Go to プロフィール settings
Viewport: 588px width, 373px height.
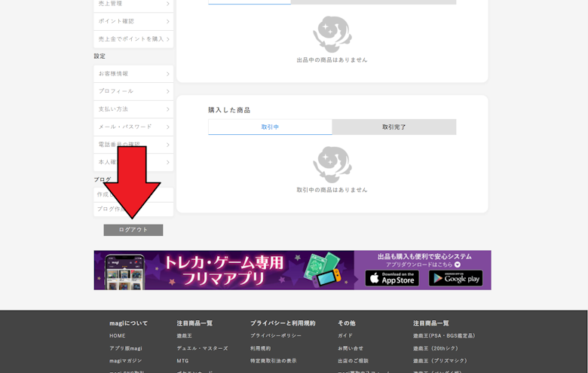(x=133, y=91)
